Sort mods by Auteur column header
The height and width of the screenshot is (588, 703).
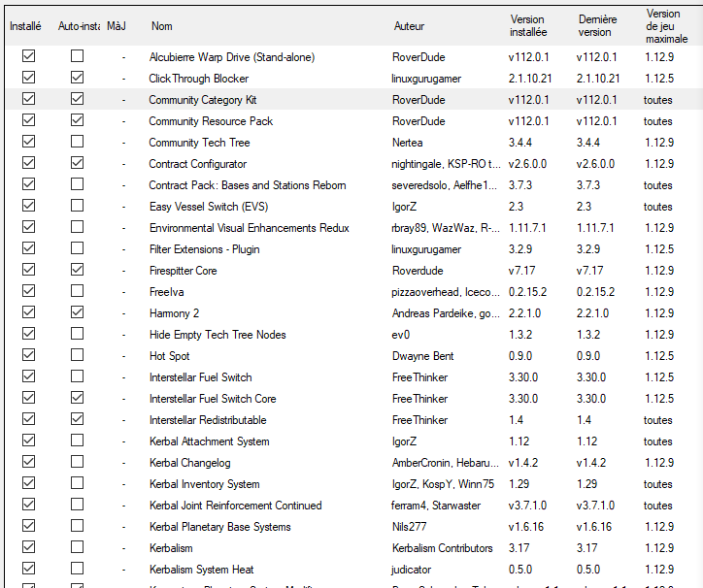409,26
